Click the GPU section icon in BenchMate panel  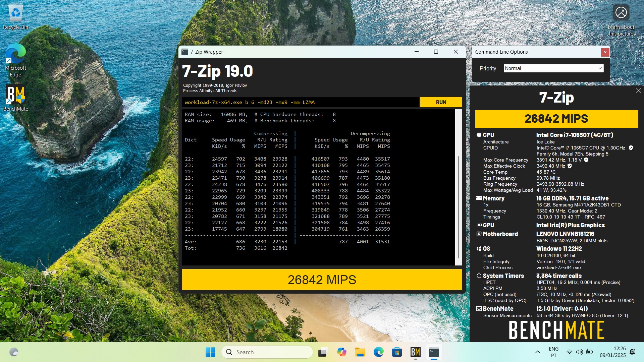click(x=479, y=225)
